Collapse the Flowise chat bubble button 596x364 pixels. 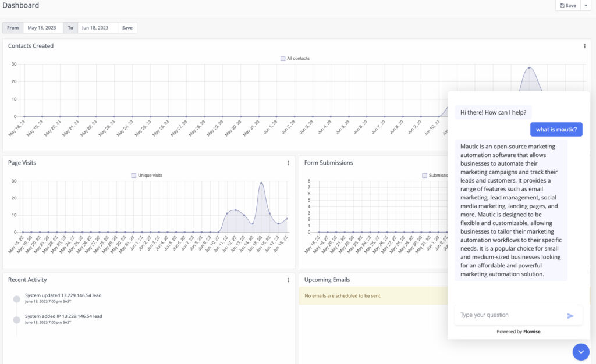581,352
